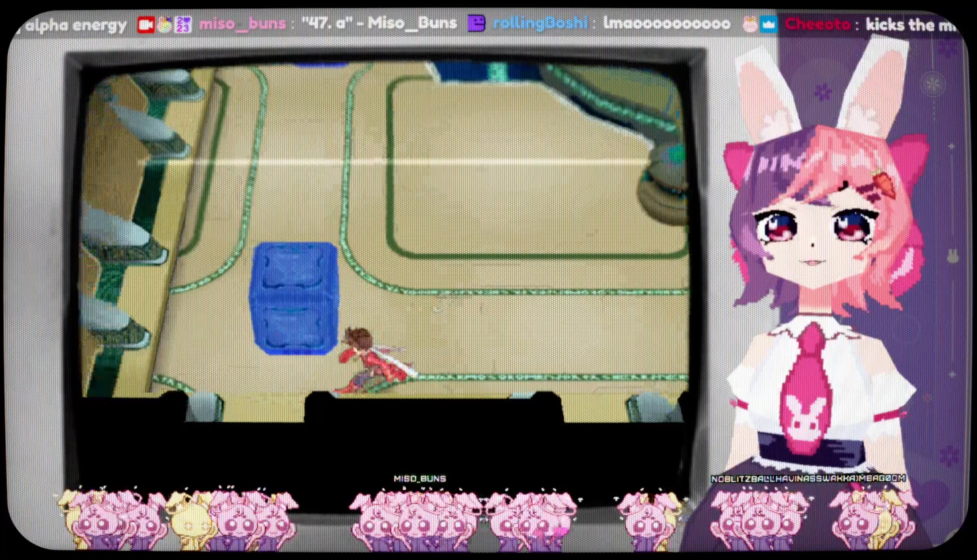The height and width of the screenshot is (560, 977).
Task: Click the Cheeoto username in chat ticker
Action: pyautogui.click(x=817, y=25)
